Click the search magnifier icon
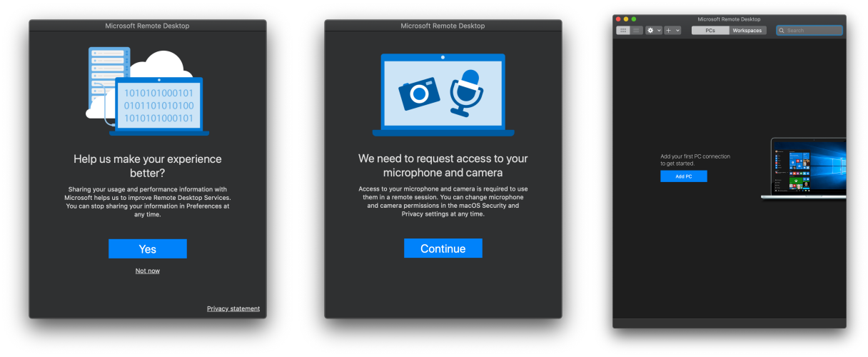The image size is (868, 357). [782, 31]
